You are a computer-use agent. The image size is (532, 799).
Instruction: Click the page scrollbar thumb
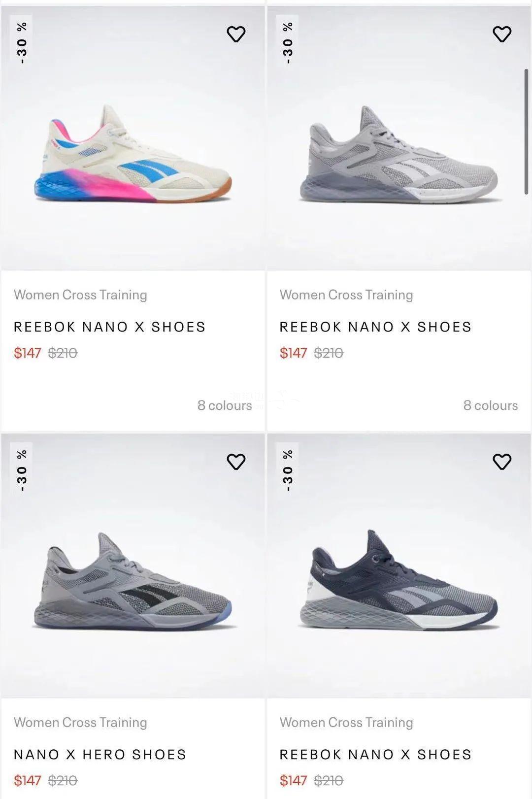point(526,132)
